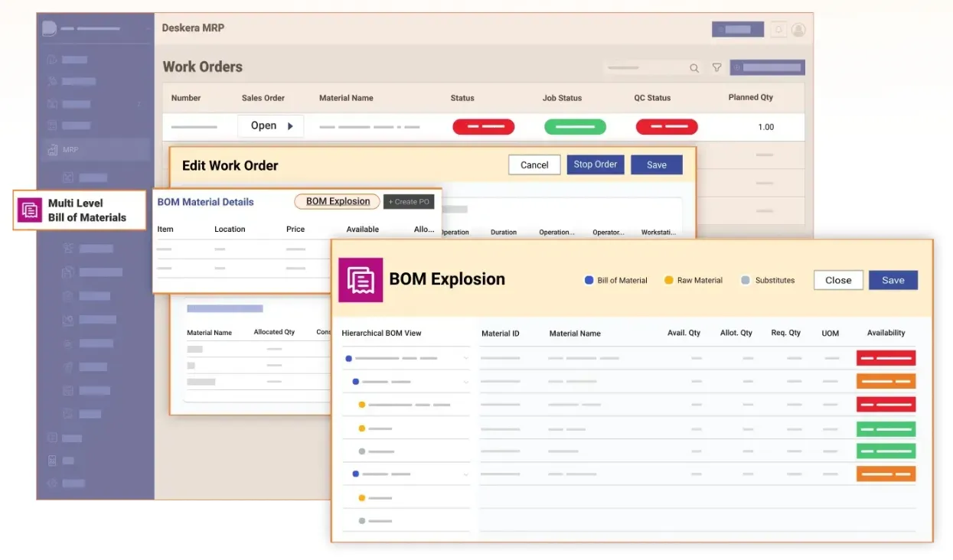Click the Available column header
Image resolution: width=953 pixels, height=560 pixels.
point(363,229)
